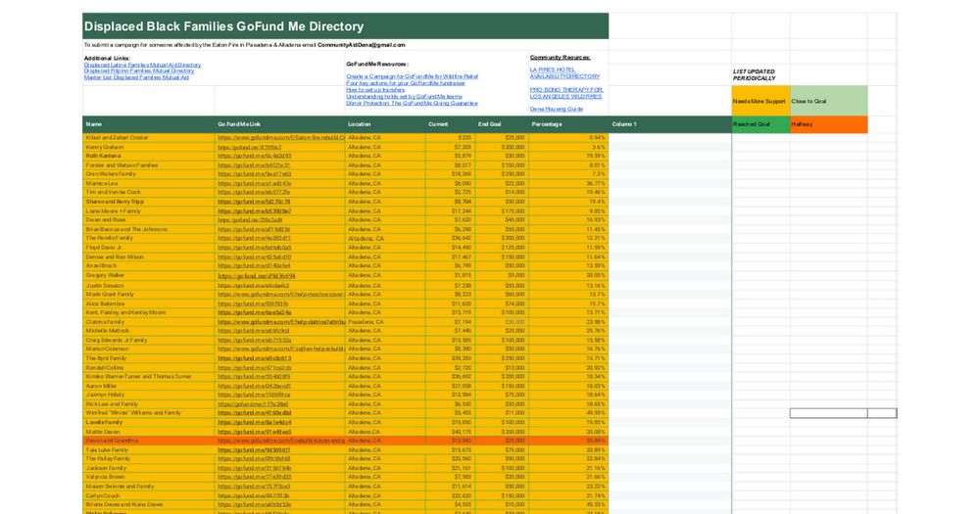Open Understanding holds set by GoFundMe teams link

coord(405,97)
